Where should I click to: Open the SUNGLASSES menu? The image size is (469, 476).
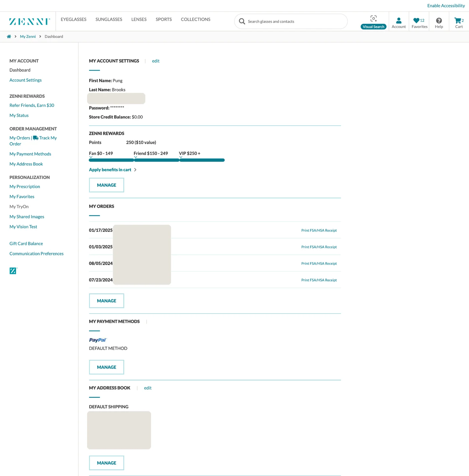pyautogui.click(x=109, y=19)
